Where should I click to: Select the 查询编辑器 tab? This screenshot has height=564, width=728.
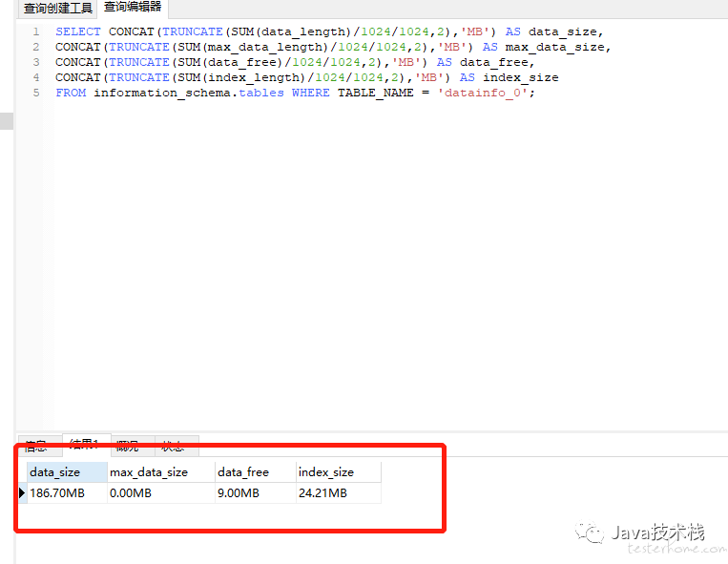pos(133,7)
